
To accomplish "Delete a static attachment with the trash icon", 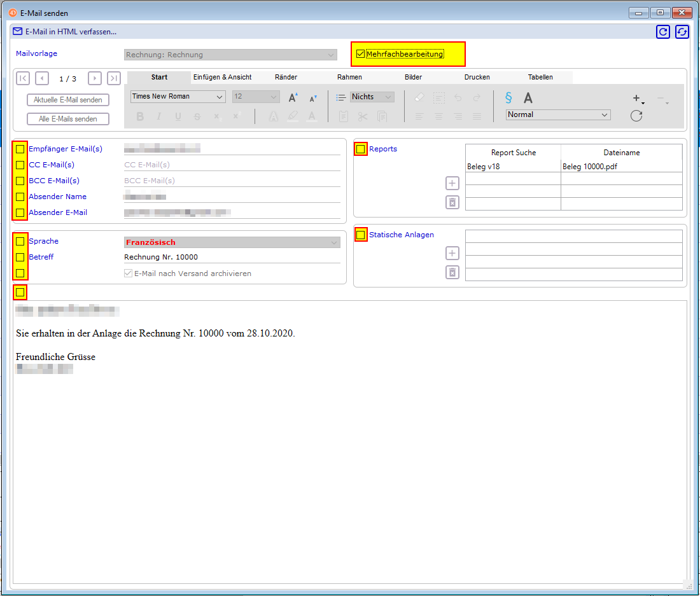I will click(x=452, y=272).
